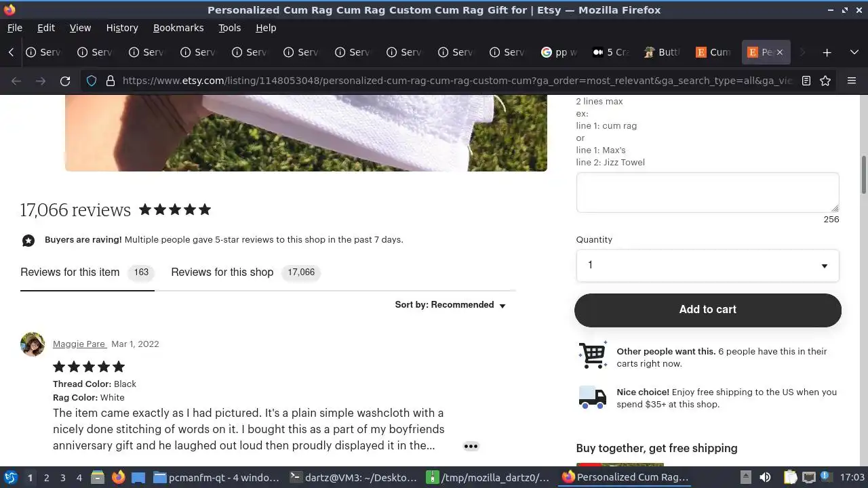Launch Firefox from taskbar quicklaunch icon

coord(118,478)
